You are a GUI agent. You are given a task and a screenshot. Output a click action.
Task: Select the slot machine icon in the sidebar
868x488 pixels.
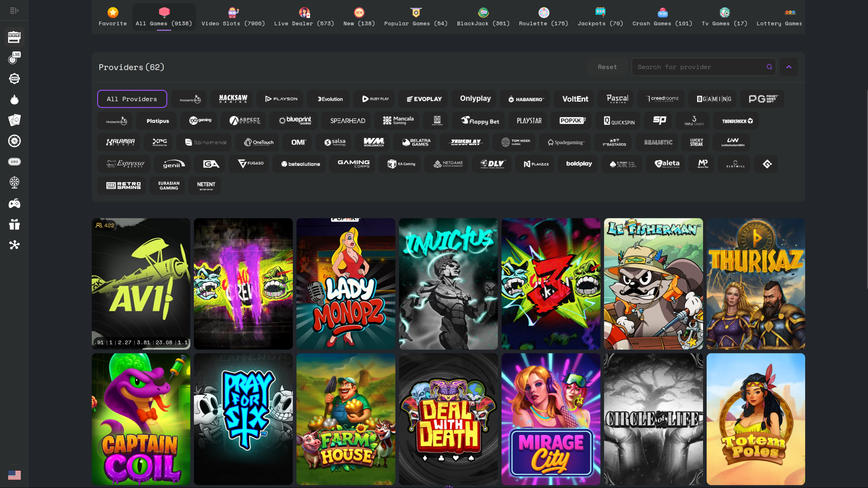tap(14, 37)
